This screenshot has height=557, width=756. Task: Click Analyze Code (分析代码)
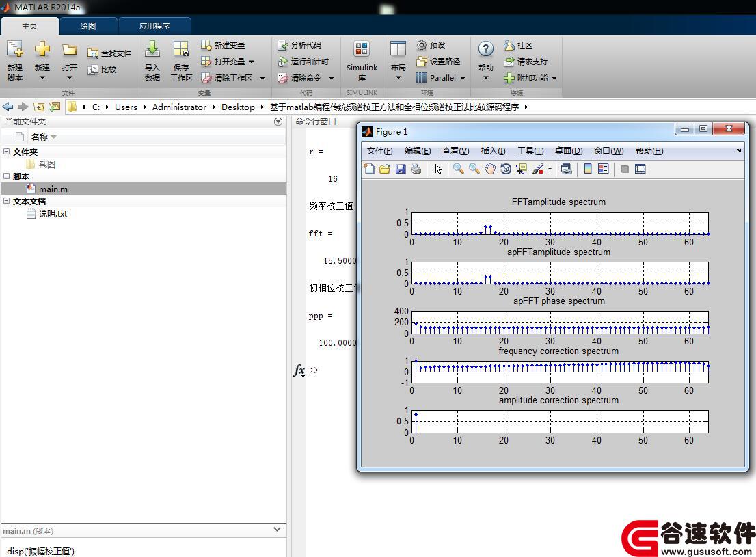(x=299, y=45)
